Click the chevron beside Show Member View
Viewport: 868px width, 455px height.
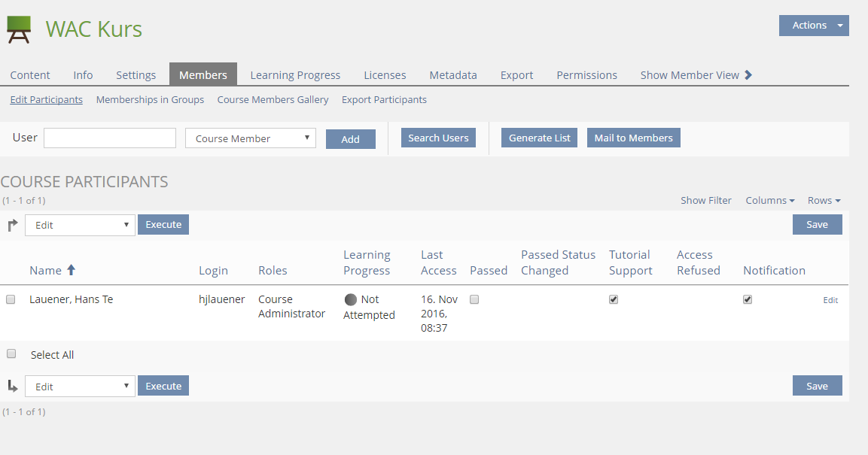[x=748, y=74]
